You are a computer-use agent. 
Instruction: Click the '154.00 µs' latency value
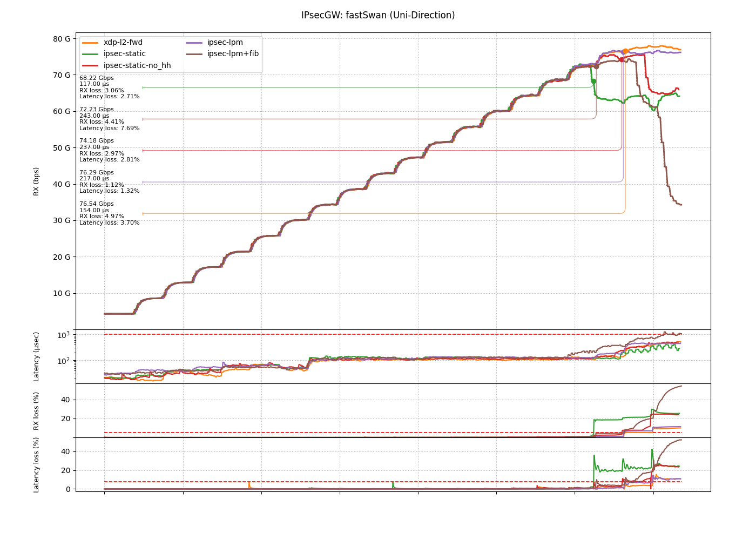(x=94, y=210)
